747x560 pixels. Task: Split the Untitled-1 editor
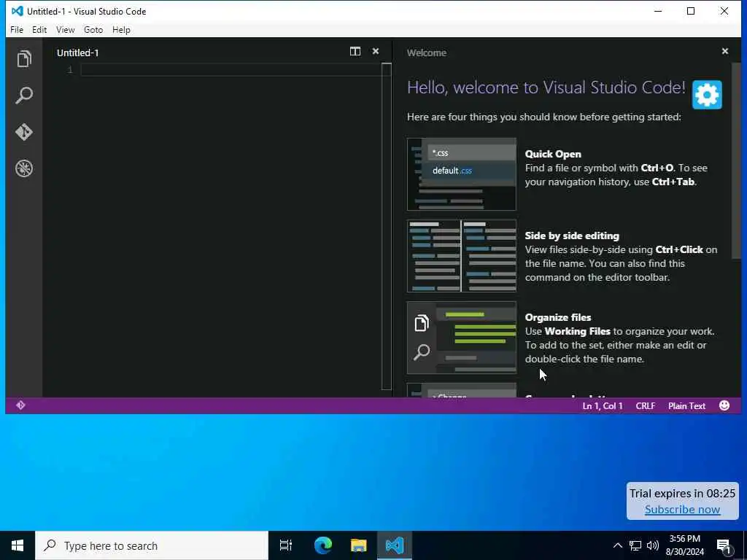coord(355,52)
